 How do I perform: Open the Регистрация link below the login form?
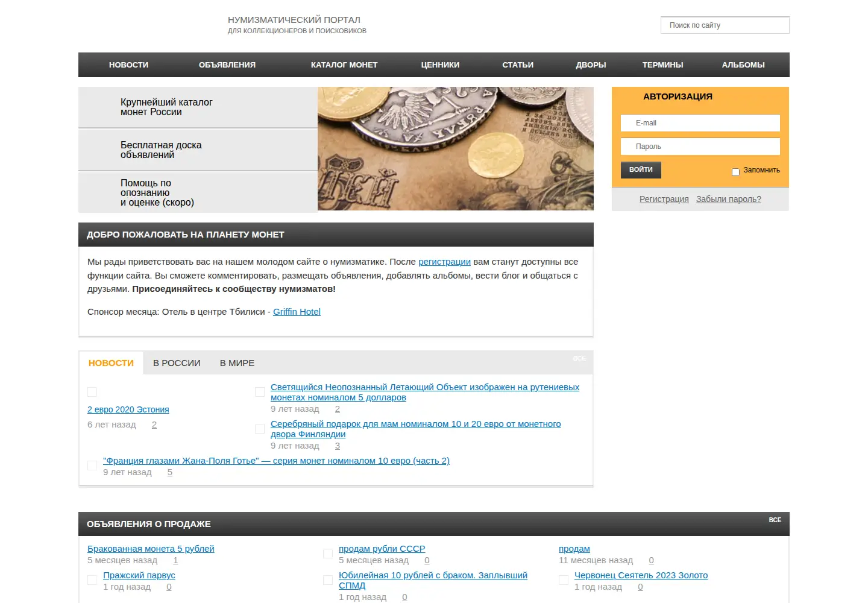click(x=664, y=199)
